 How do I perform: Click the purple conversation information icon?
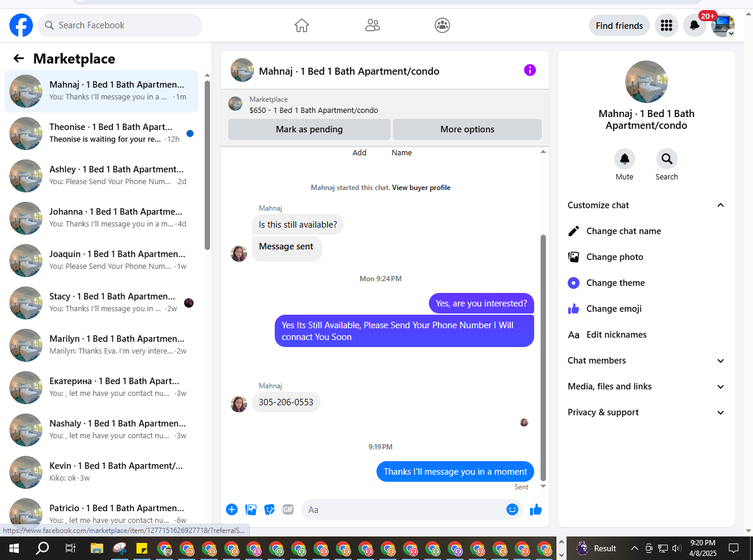click(x=530, y=71)
